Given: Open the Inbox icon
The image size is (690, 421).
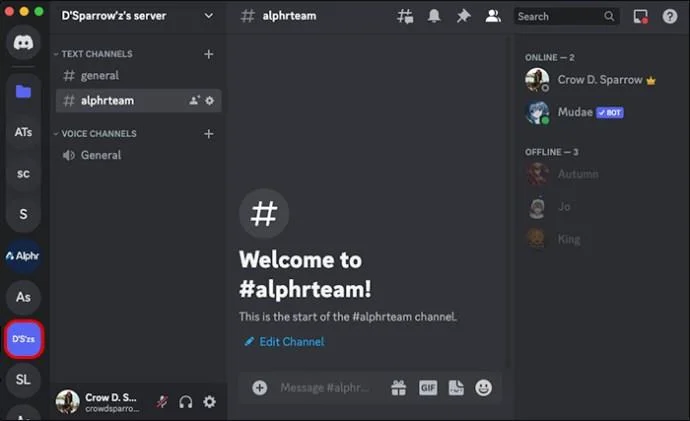Looking at the screenshot, I should [x=641, y=16].
